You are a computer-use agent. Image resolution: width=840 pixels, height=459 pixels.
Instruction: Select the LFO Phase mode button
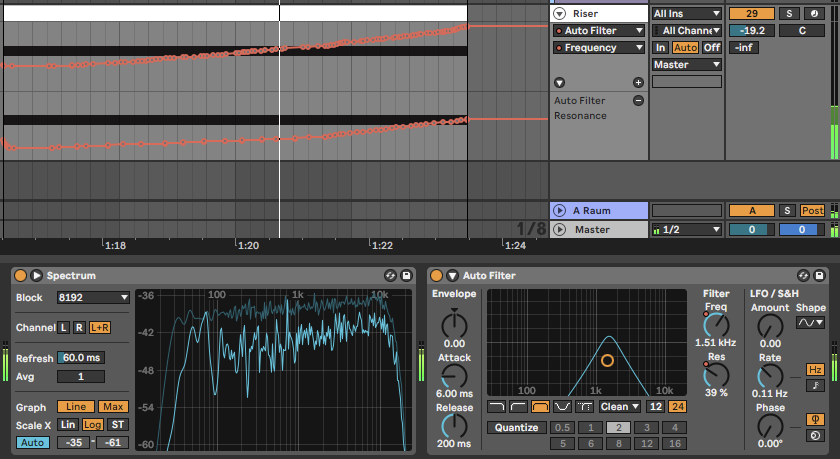815,419
